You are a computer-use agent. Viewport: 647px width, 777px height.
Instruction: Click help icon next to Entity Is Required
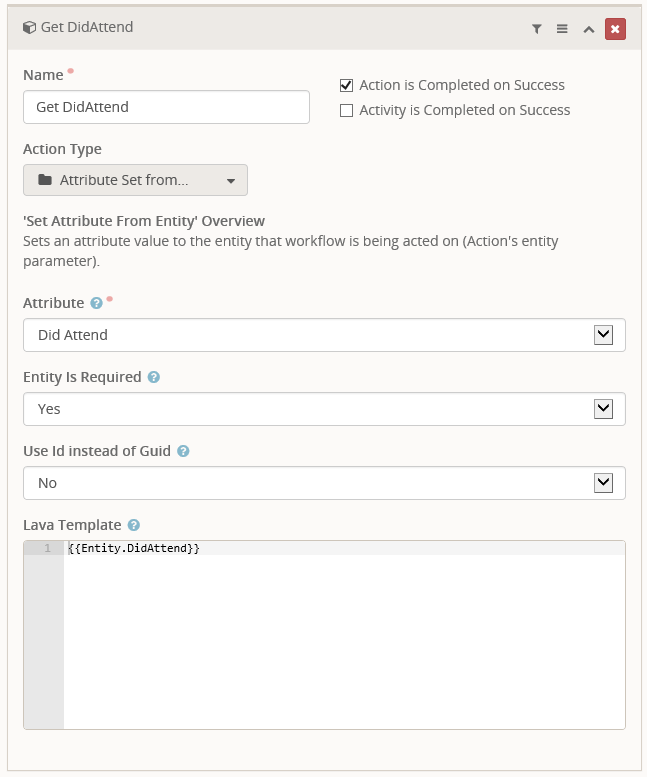pos(154,377)
